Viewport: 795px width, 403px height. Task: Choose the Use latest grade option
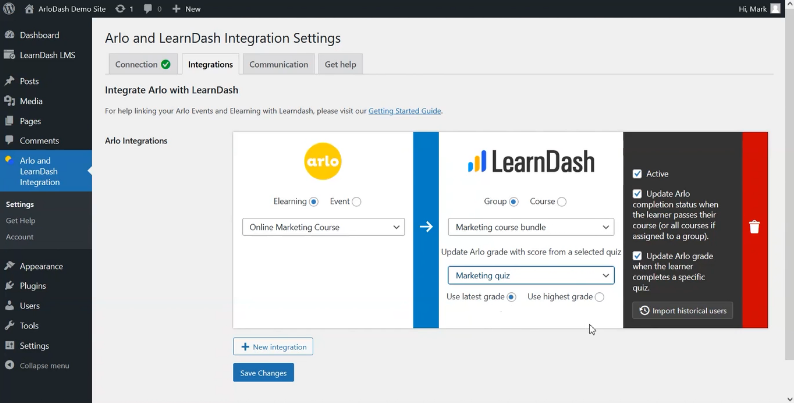click(x=511, y=297)
